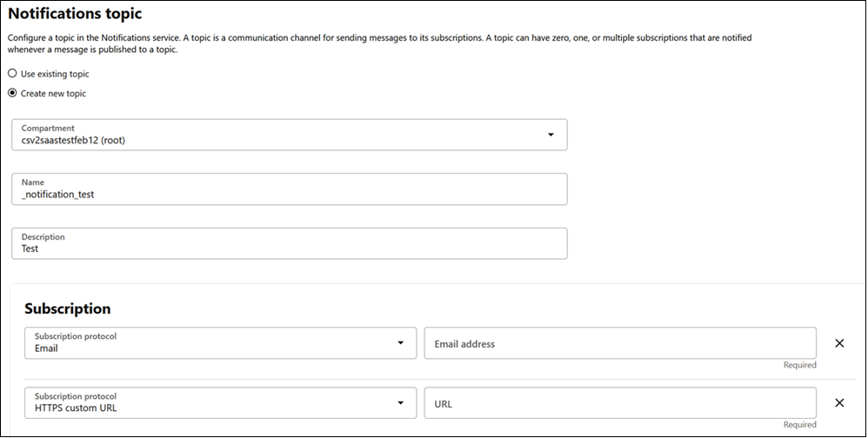This screenshot has height=438, width=868.
Task: Click the Required hint under Email address
Action: click(x=799, y=366)
